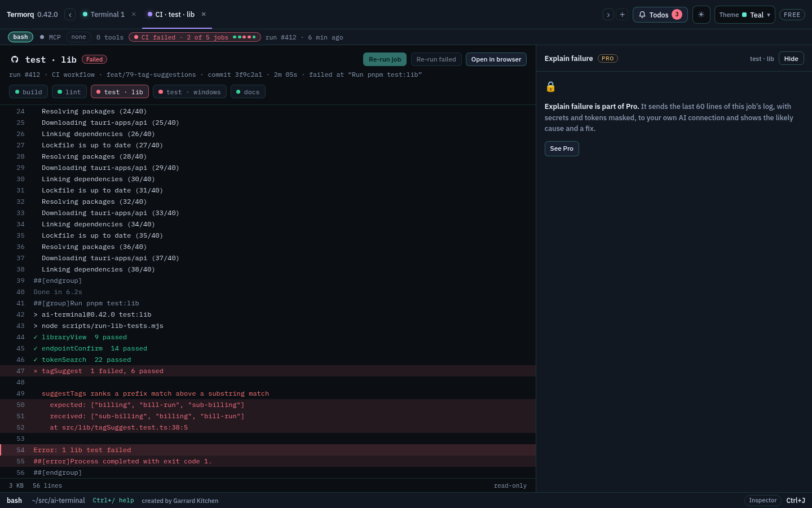
Task: Select the CI · test · lib tab
Action: [x=175, y=15]
